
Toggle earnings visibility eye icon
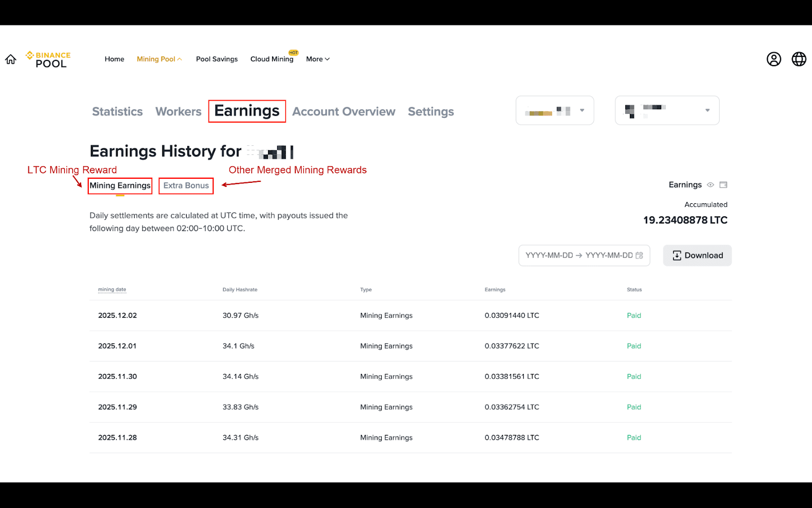click(710, 185)
